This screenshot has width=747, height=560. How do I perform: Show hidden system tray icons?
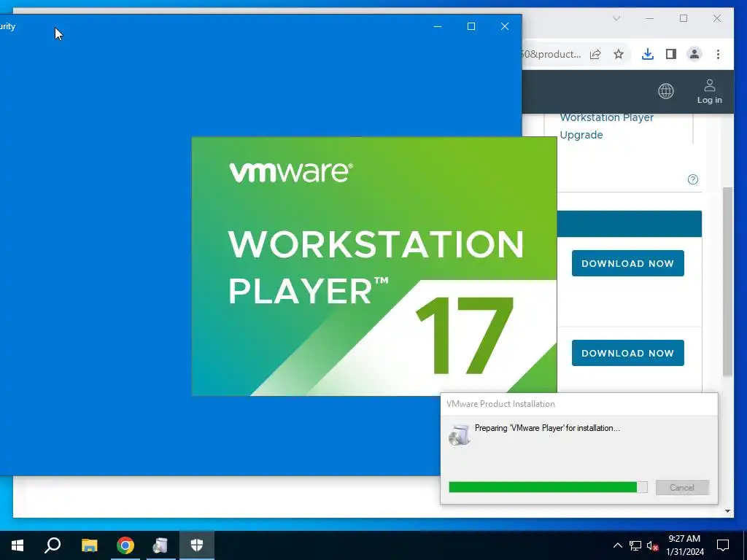(x=617, y=545)
